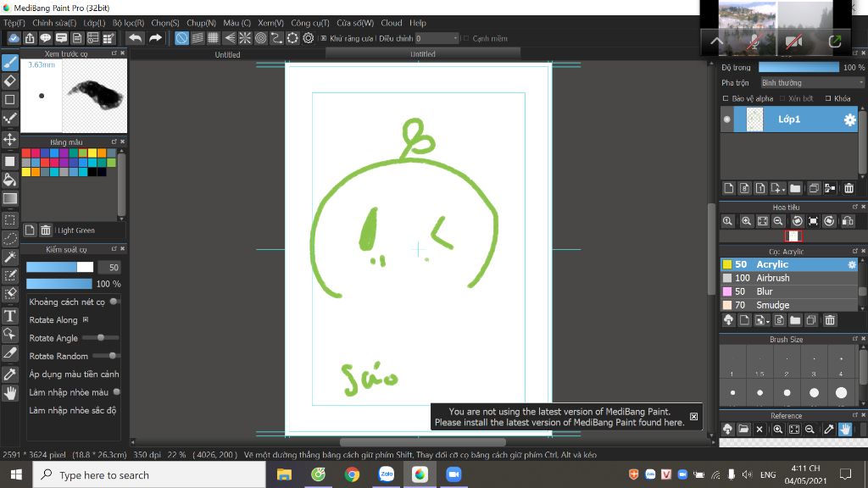Select the Eyedropper tool
The width and height of the screenshot is (868, 488).
point(10,374)
